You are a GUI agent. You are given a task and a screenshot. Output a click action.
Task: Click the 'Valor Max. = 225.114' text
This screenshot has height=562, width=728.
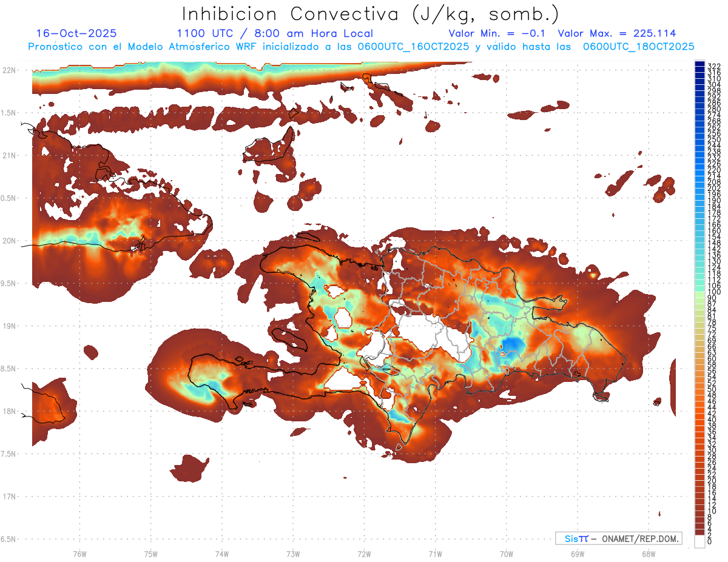[x=617, y=33]
